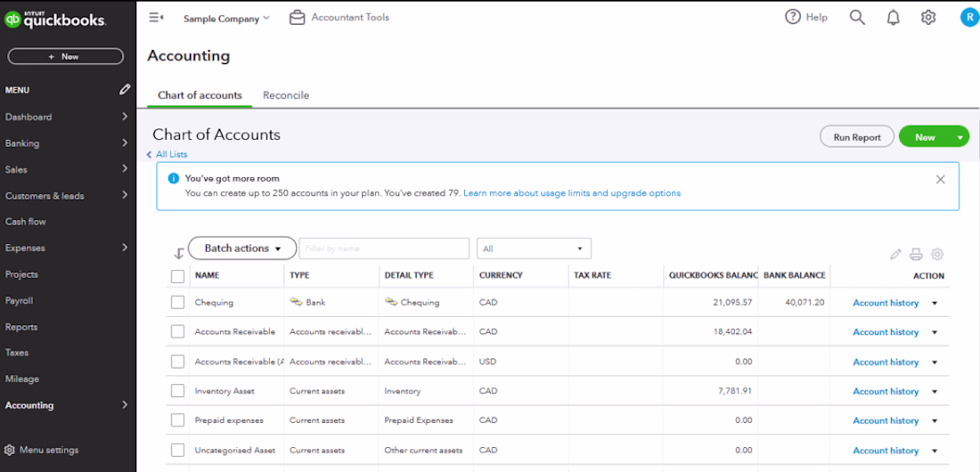The height and width of the screenshot is (472, 980).
Task: Open the Batch actions dropdown
Action: [x=241, y=248]
